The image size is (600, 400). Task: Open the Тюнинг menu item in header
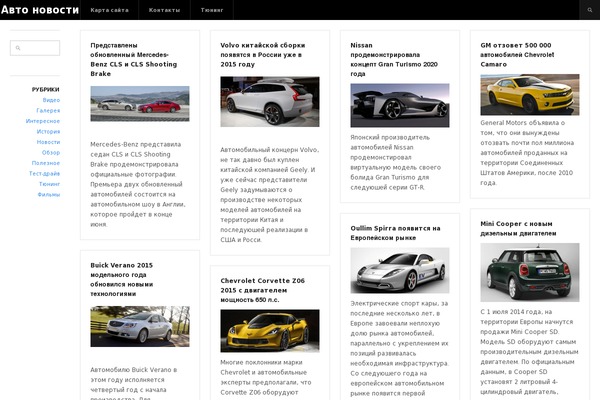[x=212, y=10]
